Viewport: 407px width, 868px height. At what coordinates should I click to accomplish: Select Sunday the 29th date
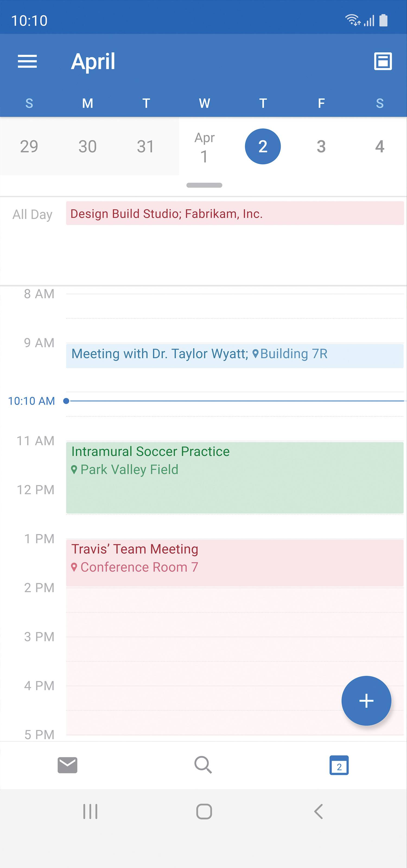point(29,146)
